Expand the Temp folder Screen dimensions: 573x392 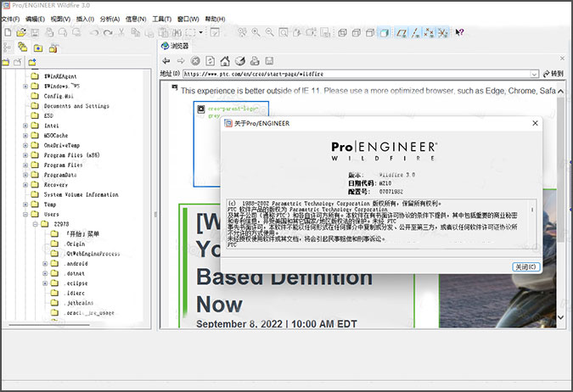[x=25, y=204]
